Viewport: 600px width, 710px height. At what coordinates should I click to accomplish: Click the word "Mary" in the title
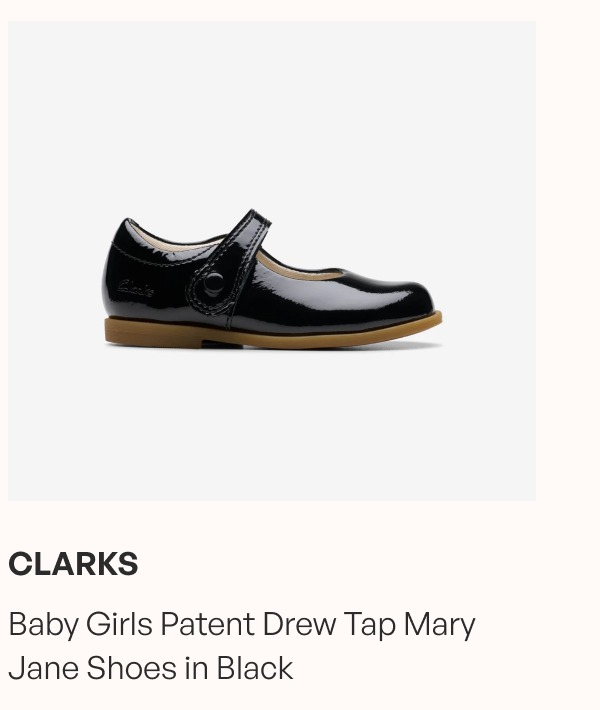[x=439, y=626]
